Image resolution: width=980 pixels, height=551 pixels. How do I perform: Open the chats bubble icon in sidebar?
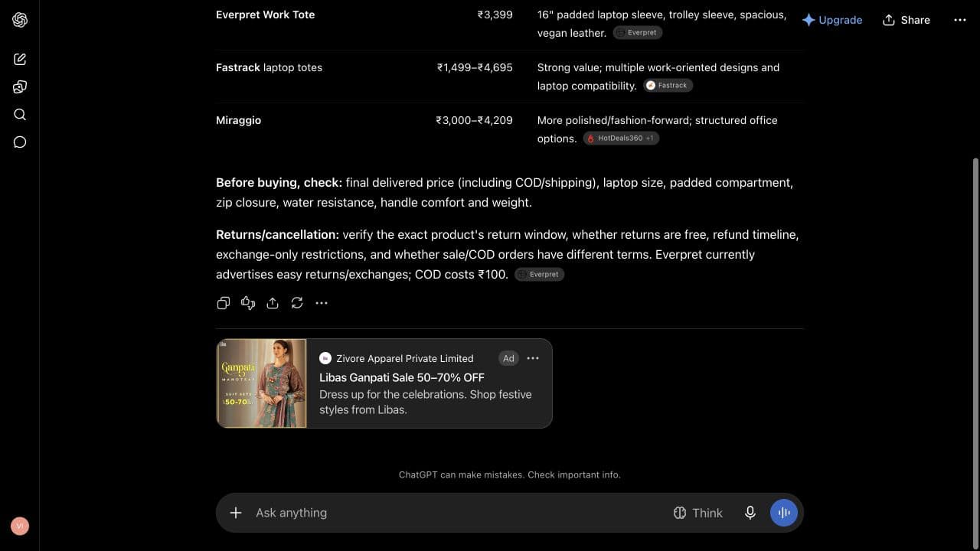pyautogui.click(x=20, y=142)
